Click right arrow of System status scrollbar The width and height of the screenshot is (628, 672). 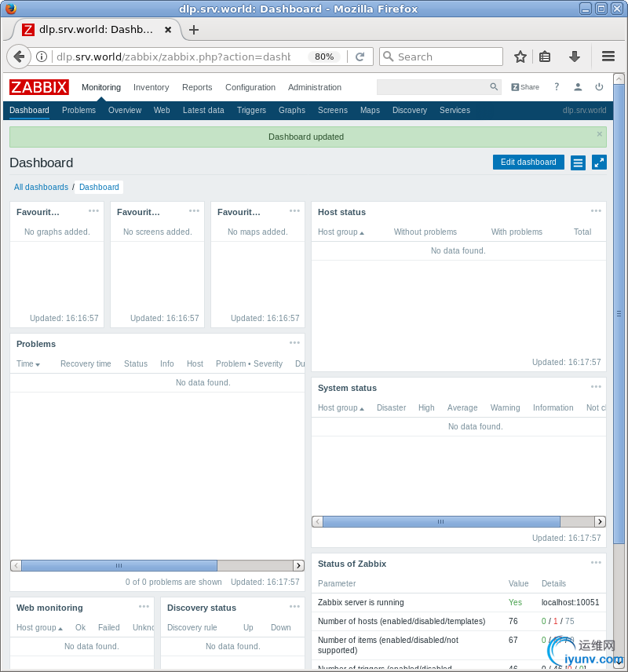click(601, 521)
